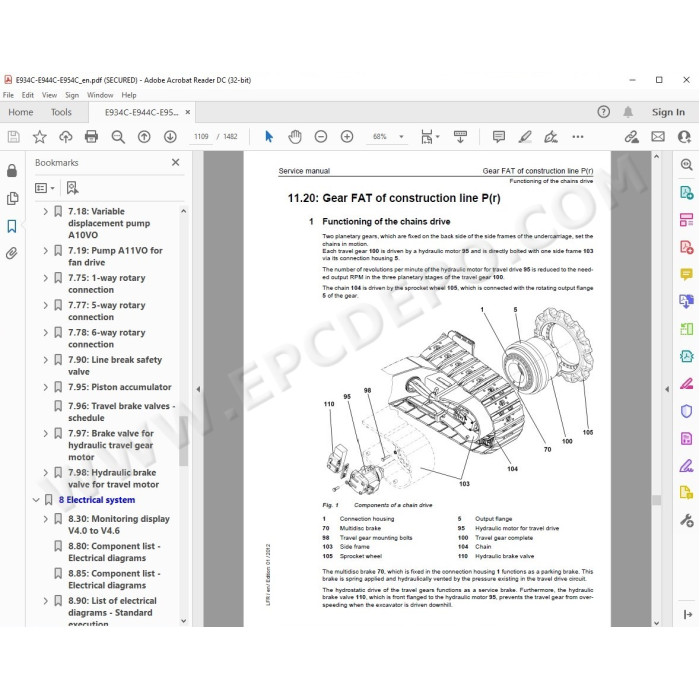Share a link to the file

[x=631, y=137]
